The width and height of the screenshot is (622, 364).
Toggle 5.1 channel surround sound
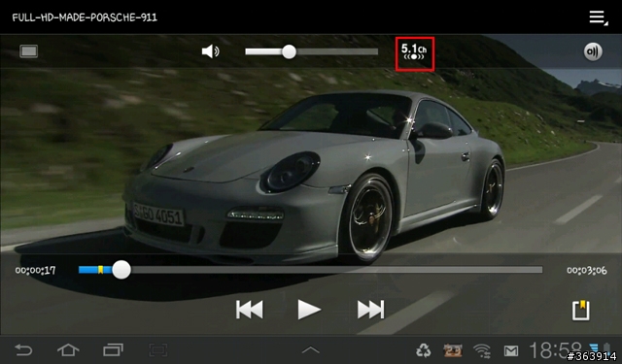coord(414,53)
